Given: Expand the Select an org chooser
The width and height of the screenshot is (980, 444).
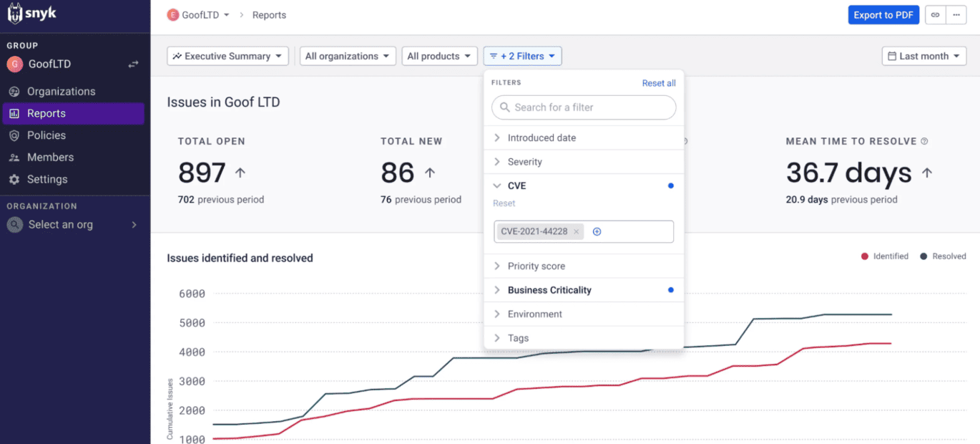Looking at the screenshot, I should 73,225.
